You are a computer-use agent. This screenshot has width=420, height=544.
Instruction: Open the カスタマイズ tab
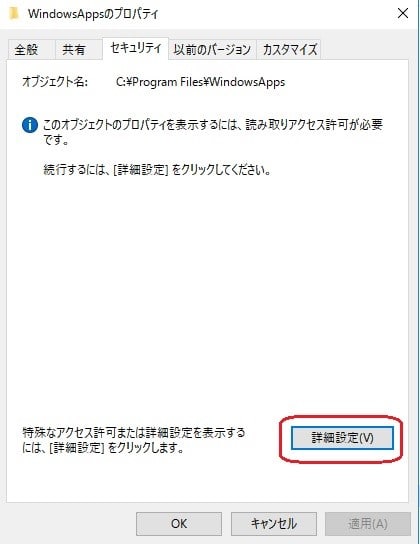290,50
